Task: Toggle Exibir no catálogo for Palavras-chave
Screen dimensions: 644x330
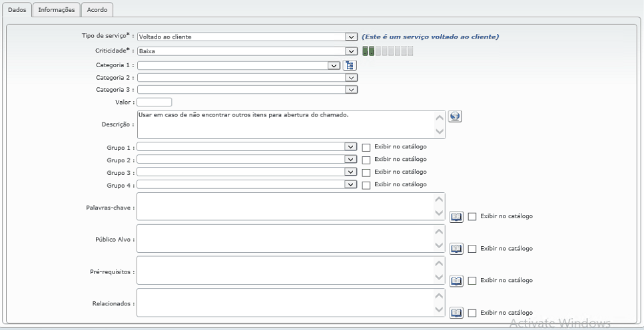Action: (x=473, y=217)
